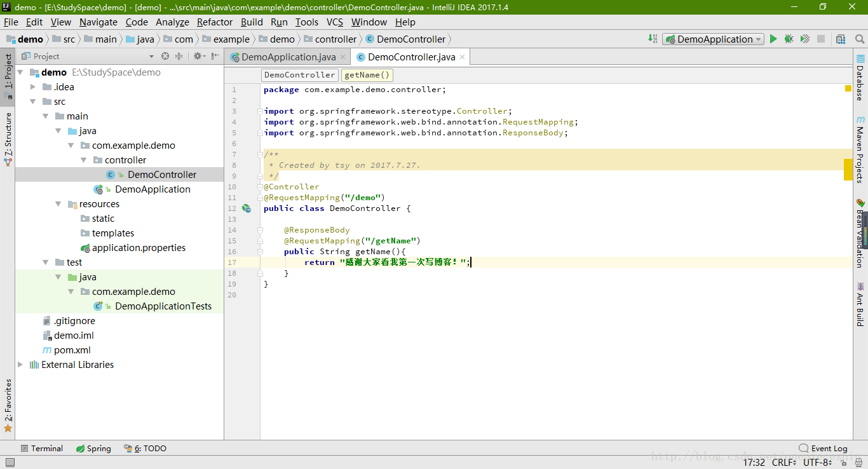Open the 6: TODO tool window
Screen dimensions: 868x469
coord(145,448)
